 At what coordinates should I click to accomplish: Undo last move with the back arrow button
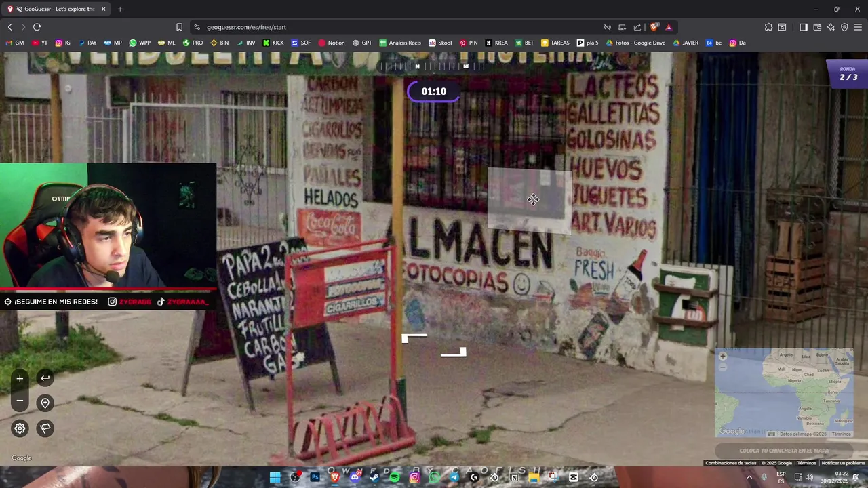point(45,378)
